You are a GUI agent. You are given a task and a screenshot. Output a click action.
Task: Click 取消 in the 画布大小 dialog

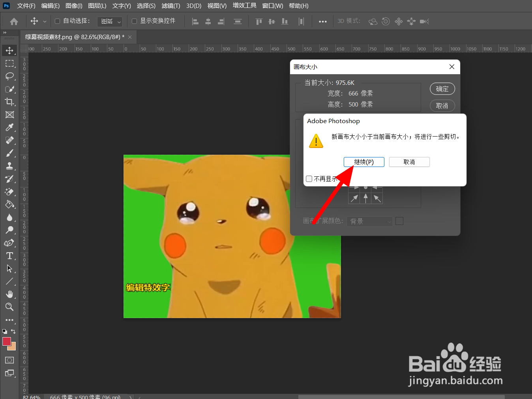[442, 106]
